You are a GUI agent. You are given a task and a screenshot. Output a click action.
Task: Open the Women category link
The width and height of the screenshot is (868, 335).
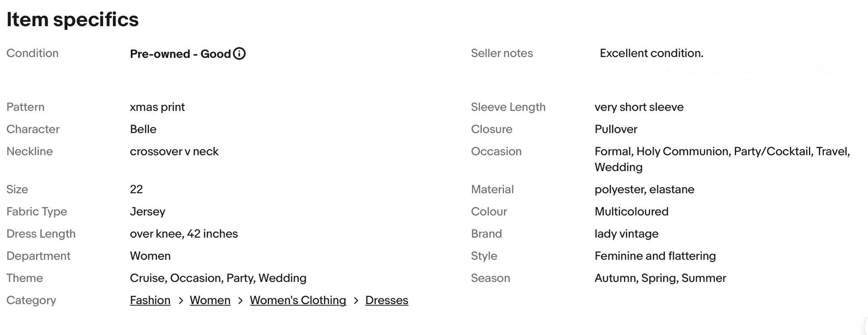(x=210, y=300)
